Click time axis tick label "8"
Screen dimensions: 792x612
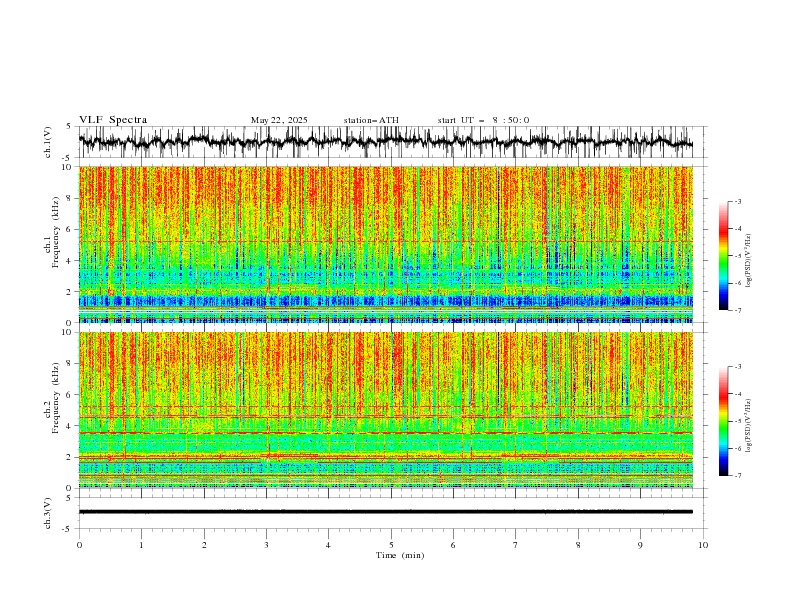click(578, 545)
